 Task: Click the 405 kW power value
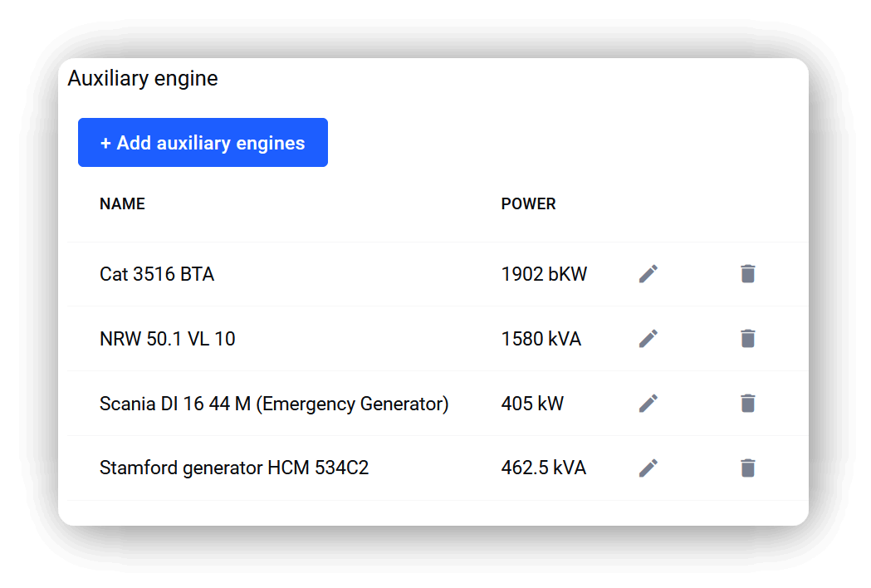[x=532, y=404]
